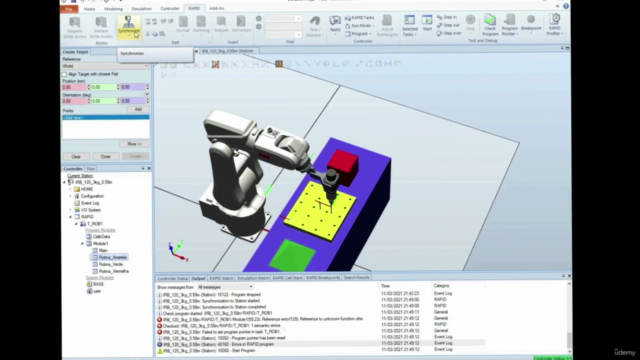The image size is (640, 360).
Task: Click the Synchronize ribbon button
Action: pos(129,27)
